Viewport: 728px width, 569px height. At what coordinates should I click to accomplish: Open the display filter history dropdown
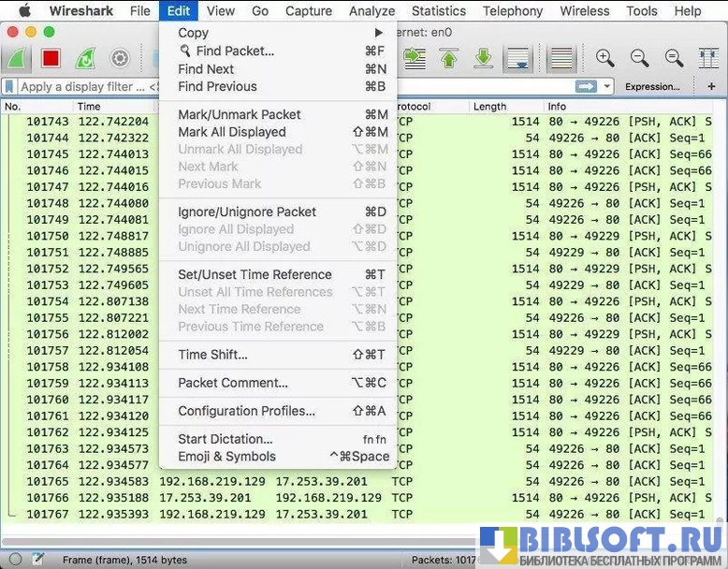[607, 86]
